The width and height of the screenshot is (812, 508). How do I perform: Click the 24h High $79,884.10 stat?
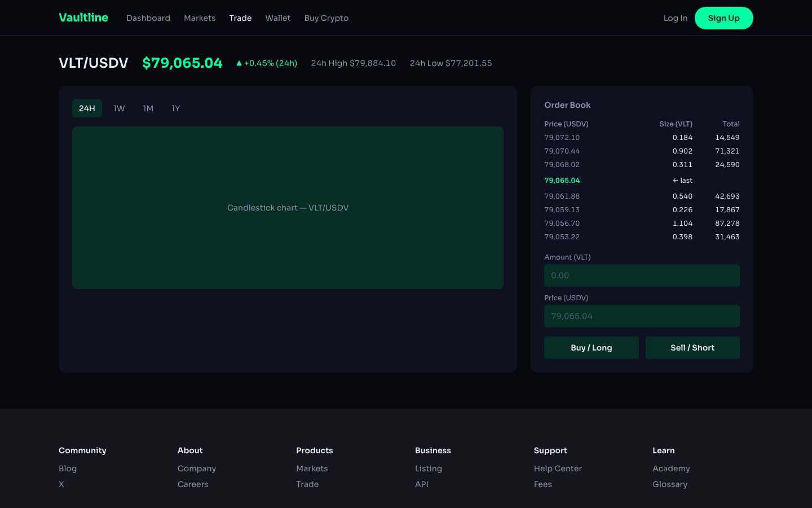354,63
